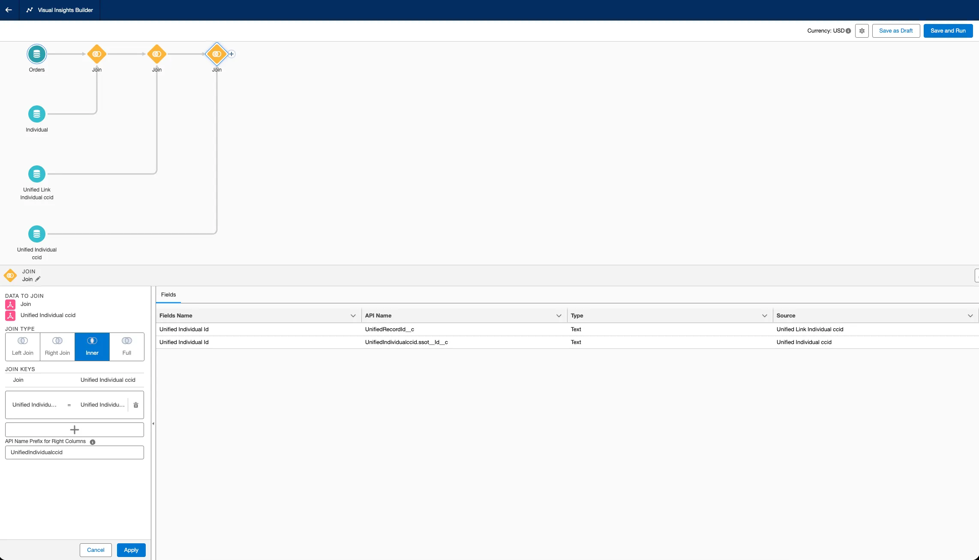Viewport: 979px width, 560px height.
Task: Click the back arrow in header
Action: (9, 10)
